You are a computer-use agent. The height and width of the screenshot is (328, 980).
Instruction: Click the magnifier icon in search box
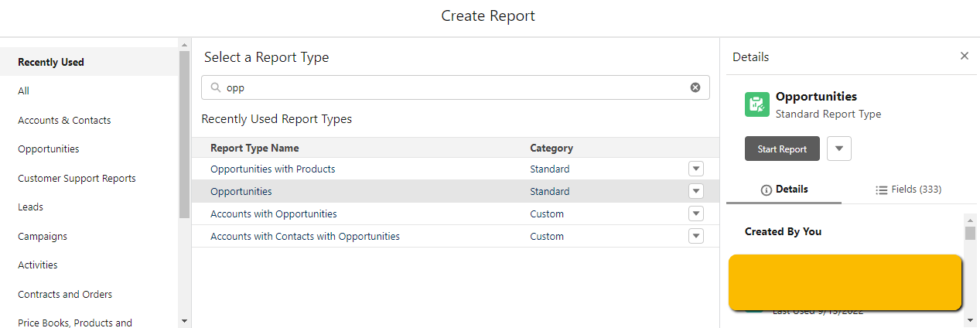(x=216, y=88)
